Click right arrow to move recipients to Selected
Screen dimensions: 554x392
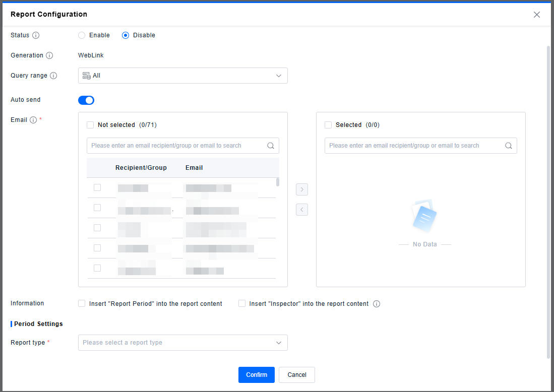coord(302,189)
